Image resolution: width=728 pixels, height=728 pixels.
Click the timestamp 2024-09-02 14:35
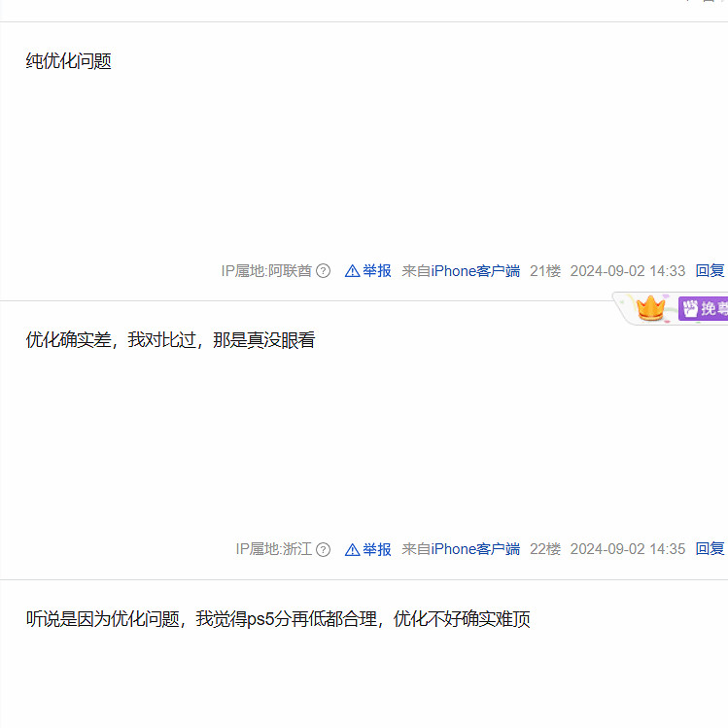pos(627,549)
